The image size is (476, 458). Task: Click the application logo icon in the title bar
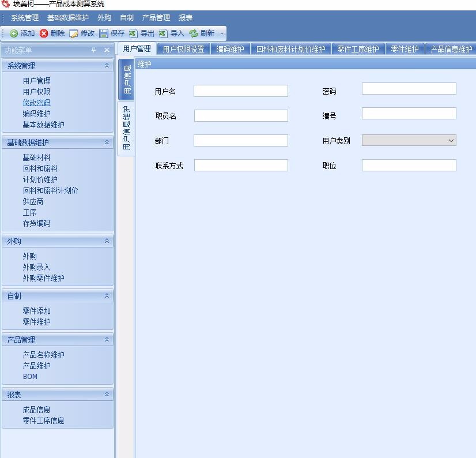pos(5,4)
